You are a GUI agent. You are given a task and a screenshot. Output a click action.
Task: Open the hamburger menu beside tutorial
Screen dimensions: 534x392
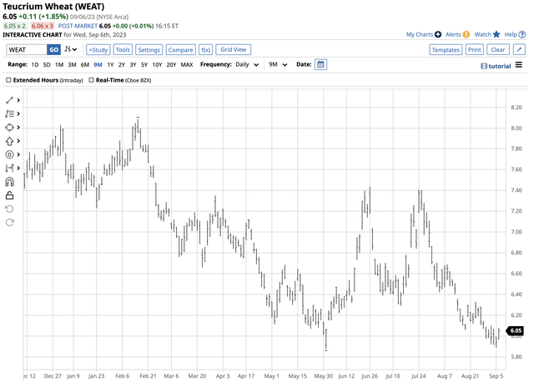(x=519, y=65)
